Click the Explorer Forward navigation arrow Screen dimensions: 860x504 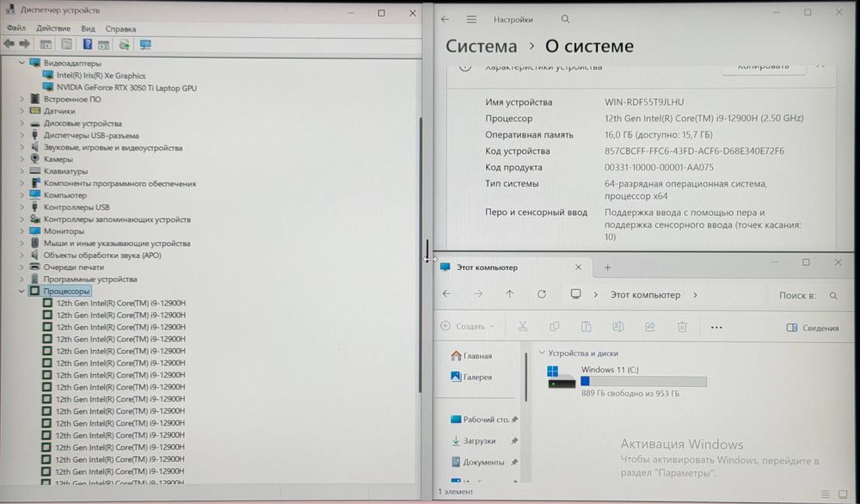tap(479, 294)
